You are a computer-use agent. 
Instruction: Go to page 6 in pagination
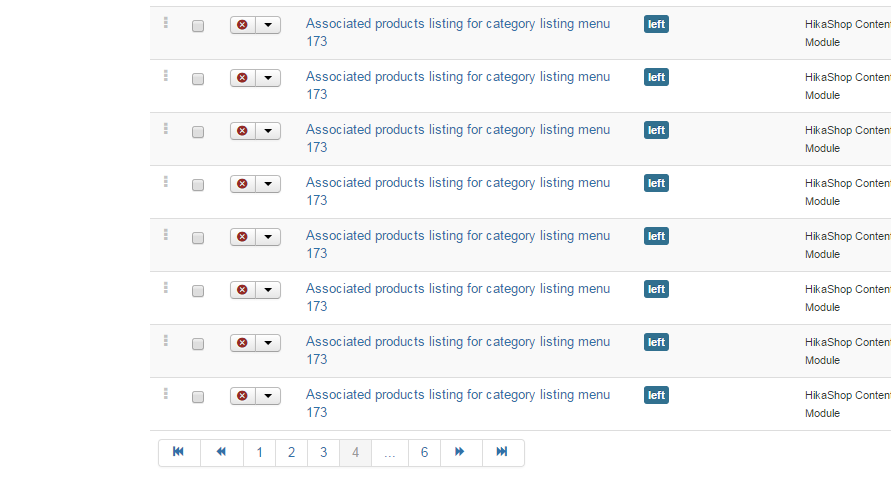pos(424,452)
